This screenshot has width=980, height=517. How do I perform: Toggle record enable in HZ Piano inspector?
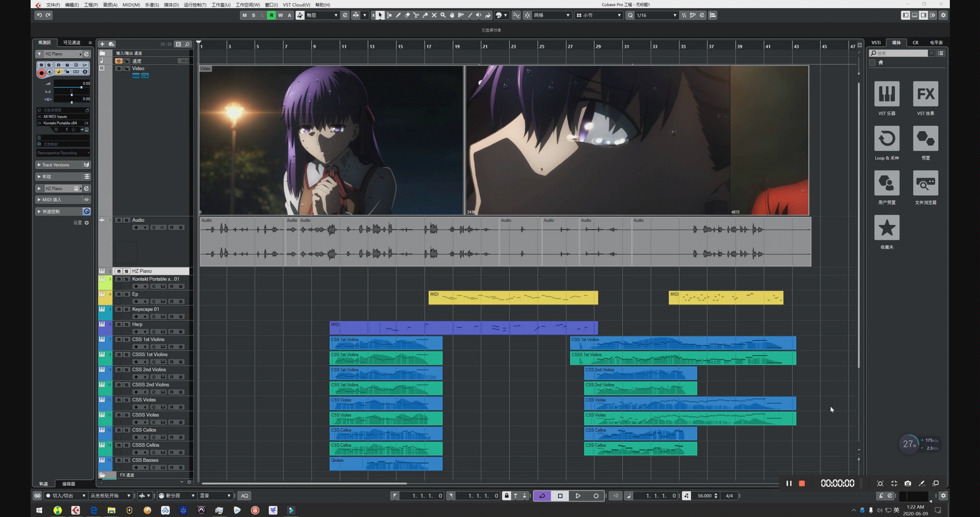tap(41, 73)
